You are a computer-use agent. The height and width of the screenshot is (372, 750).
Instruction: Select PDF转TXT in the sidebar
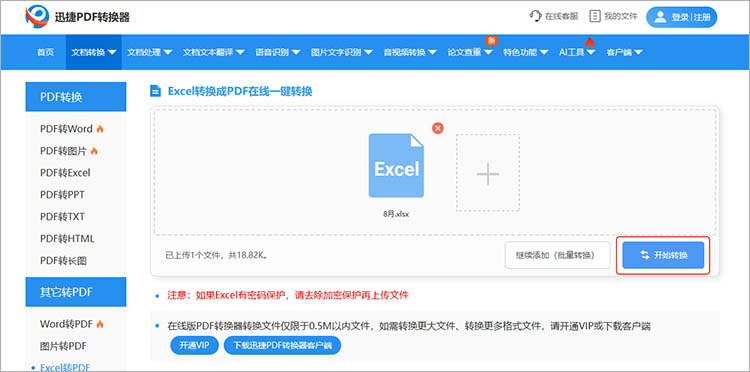click(x=62, y=217)
